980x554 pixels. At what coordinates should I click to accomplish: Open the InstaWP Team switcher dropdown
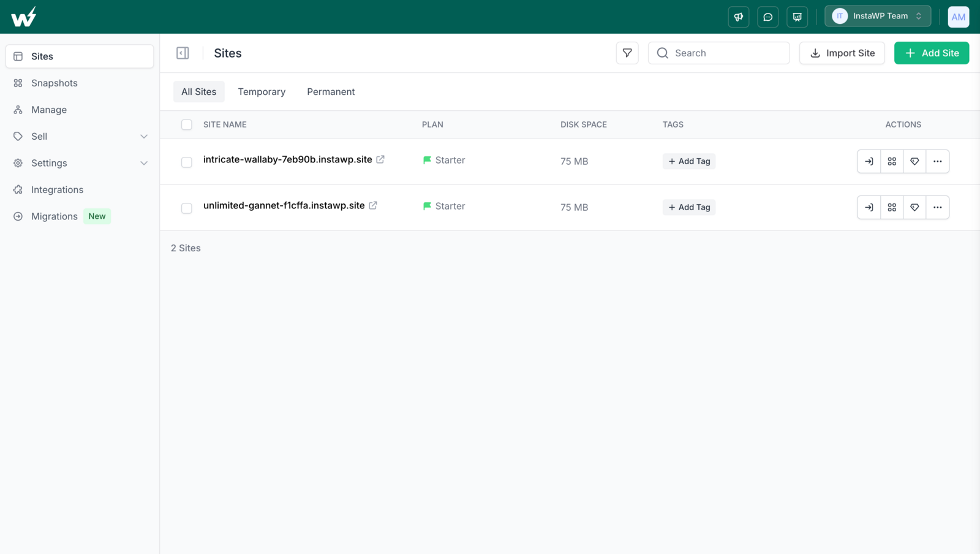[878, 17]
